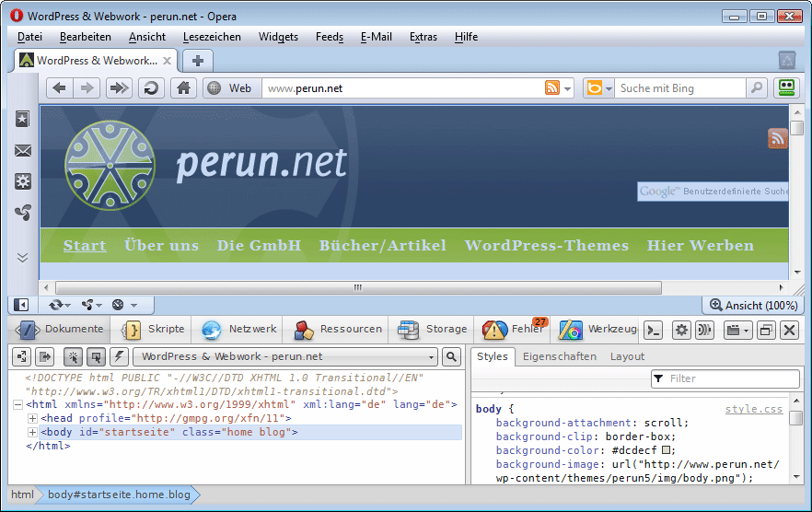Click the Fast Forward double-arrow button
Screen dimensions: 812x512
[119, 88]
